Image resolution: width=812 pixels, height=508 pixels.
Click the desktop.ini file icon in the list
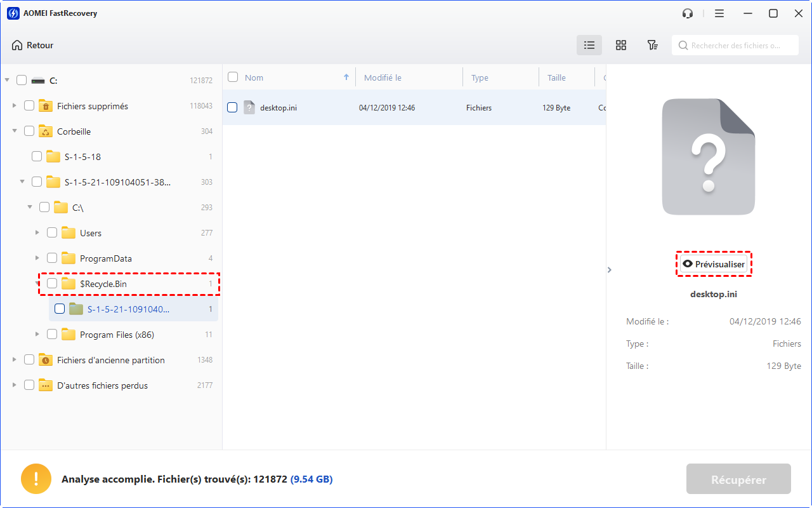pos(249,107)
